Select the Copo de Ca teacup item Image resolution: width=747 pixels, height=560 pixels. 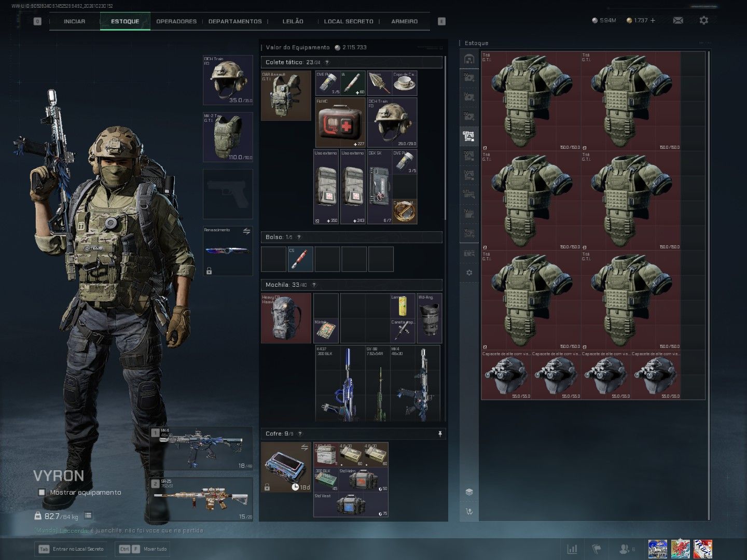coord(405,83)
